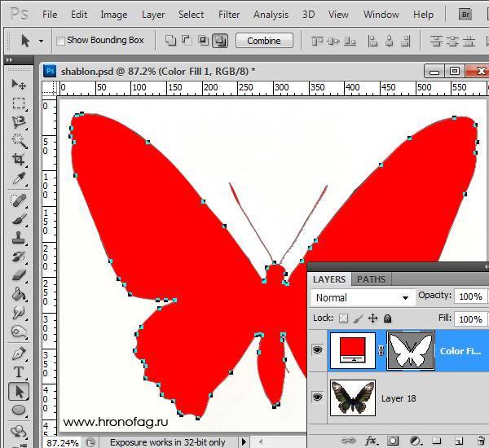
Task: Select the 3D Rotate tool
Action: tap(19, 432)
